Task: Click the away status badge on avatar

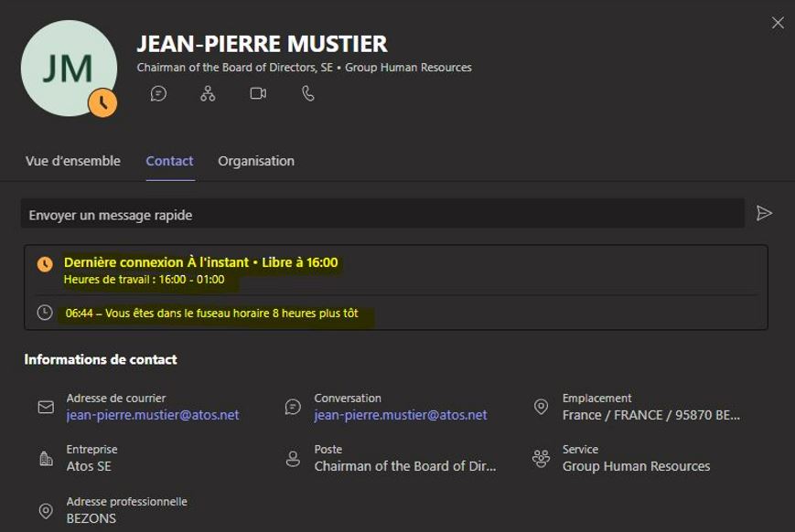Action: [x=102, y=103]
